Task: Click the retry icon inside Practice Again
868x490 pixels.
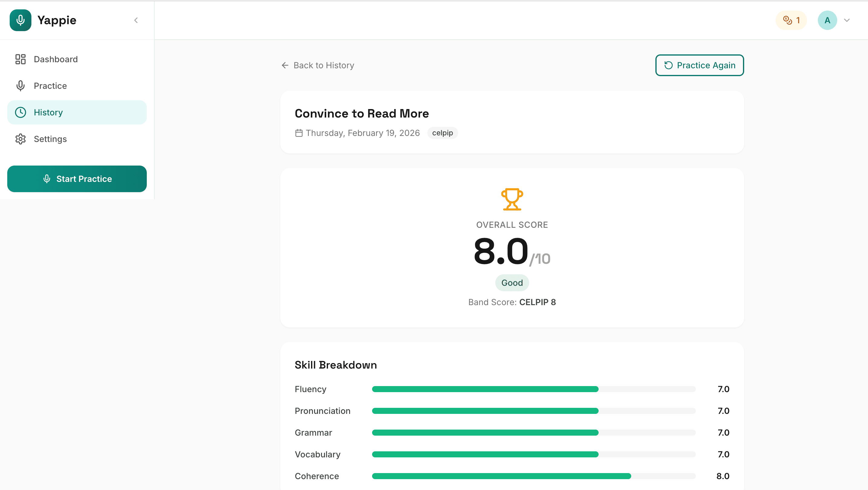Action: [669, 65]
